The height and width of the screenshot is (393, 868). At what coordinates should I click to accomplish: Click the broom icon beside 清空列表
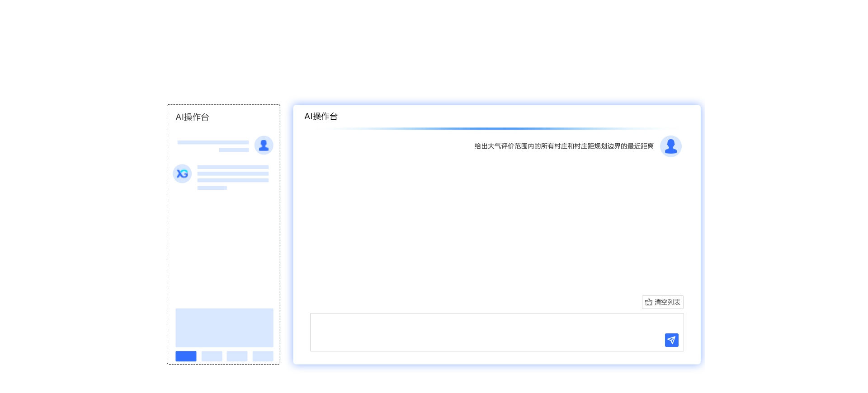tap(649, 302)
